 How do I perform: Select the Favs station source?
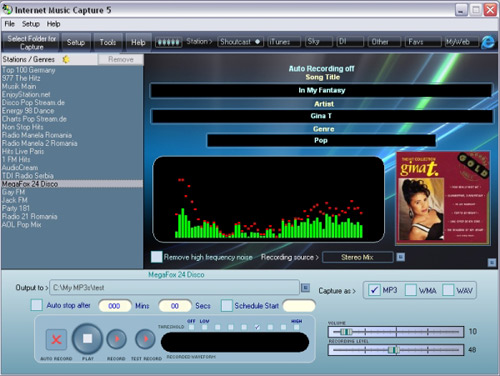click(x=423, y=42)
